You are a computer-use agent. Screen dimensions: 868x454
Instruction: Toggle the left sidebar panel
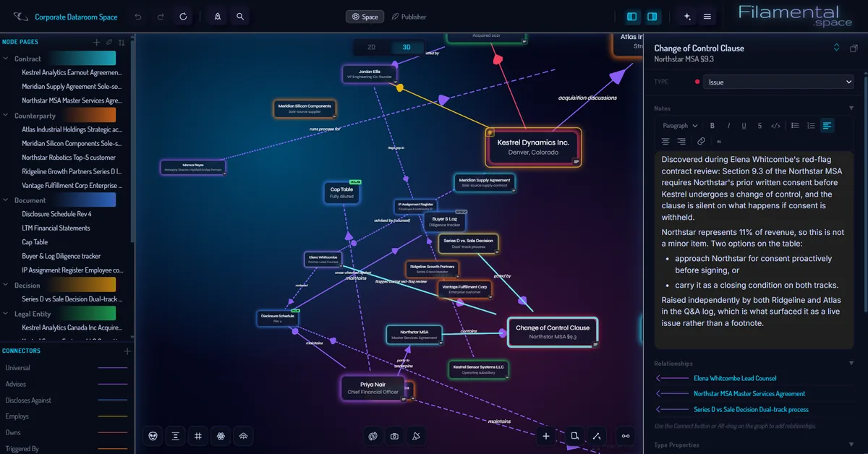(632, 17)
